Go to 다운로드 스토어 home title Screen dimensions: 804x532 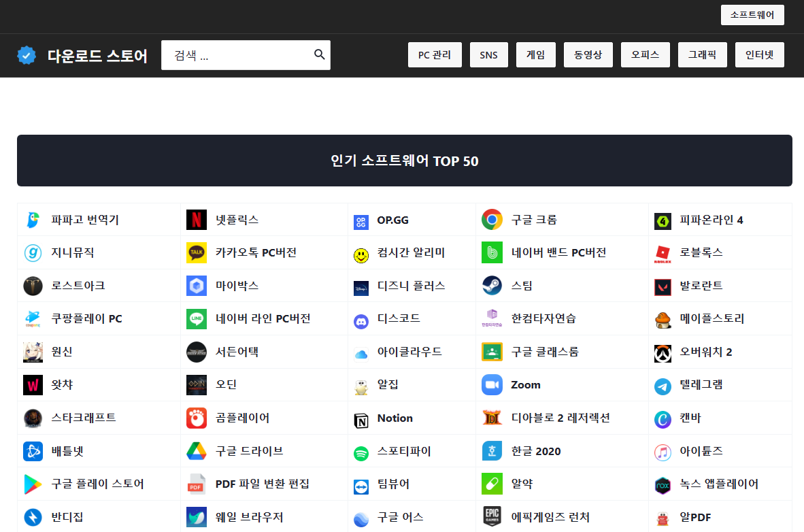coord(97,55)
